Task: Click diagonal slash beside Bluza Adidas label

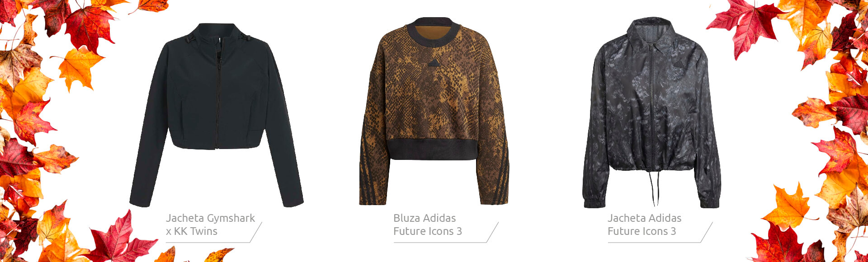Action: pos(492,232)
